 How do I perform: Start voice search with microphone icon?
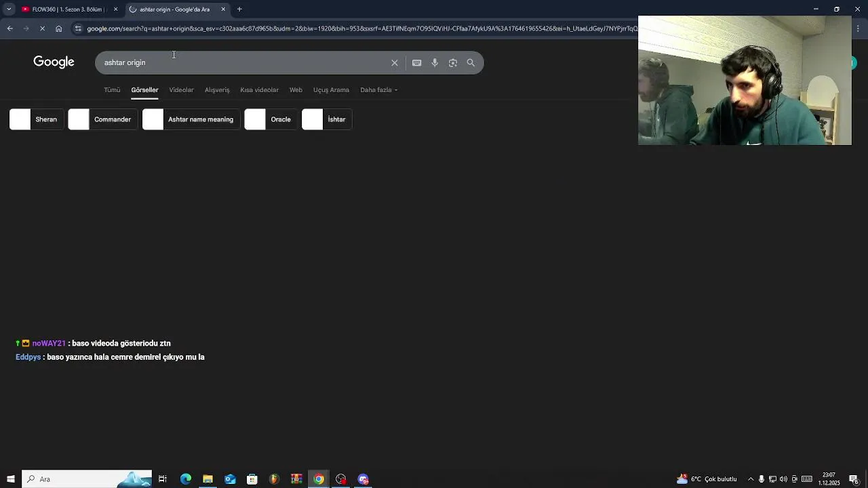(x=435, y=62)
